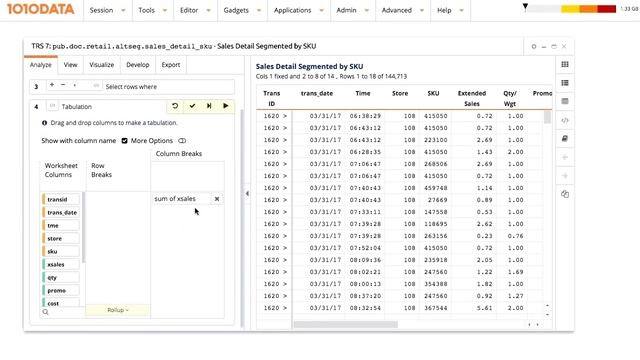The height and width of the screenshot is (360, 640).
Task: Select the qty worksheet column
Action: [61, 278]
